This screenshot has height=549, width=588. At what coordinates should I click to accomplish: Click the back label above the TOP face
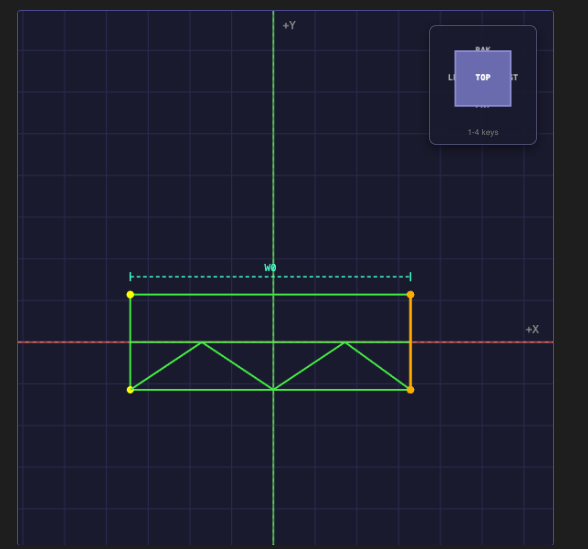click(483, 48)
